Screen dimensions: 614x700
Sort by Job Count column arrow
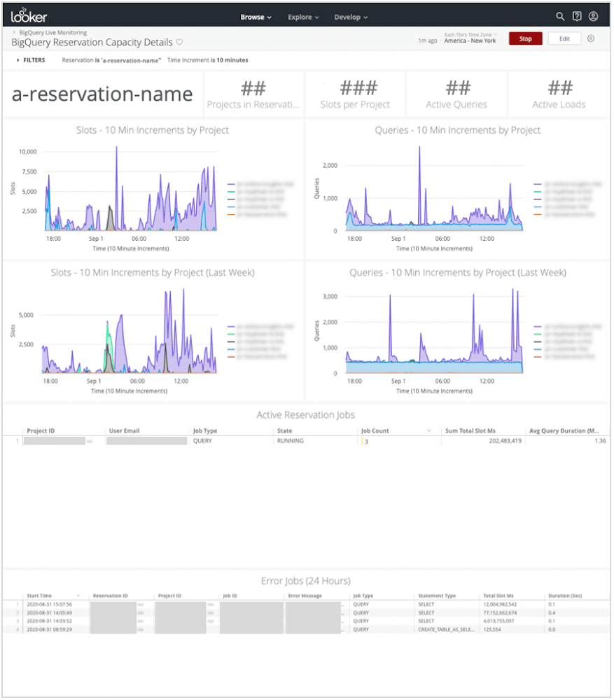tap(428, 430)
